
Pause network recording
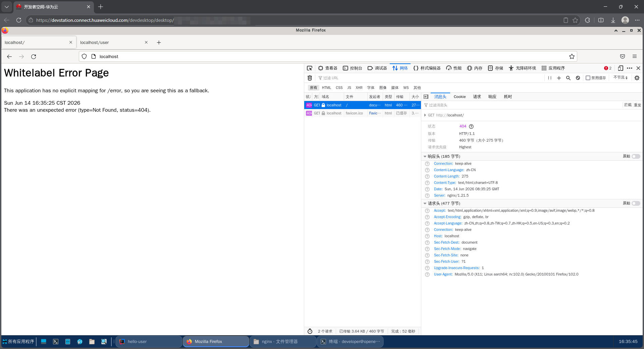click(549, 78)
